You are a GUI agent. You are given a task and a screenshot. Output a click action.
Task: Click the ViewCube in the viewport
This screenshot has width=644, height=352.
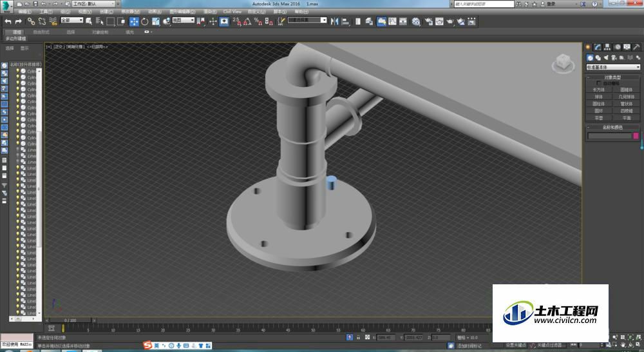563,64
